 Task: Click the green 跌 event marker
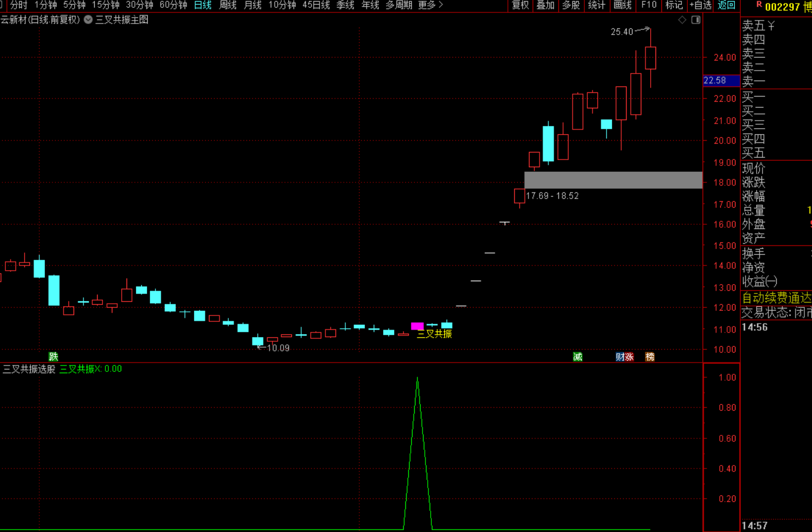pyautogui.click(x=54, y=357)
